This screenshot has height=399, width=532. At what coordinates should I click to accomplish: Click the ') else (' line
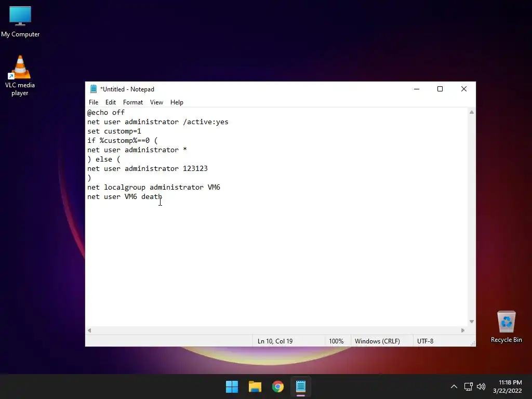click(104, 159)
